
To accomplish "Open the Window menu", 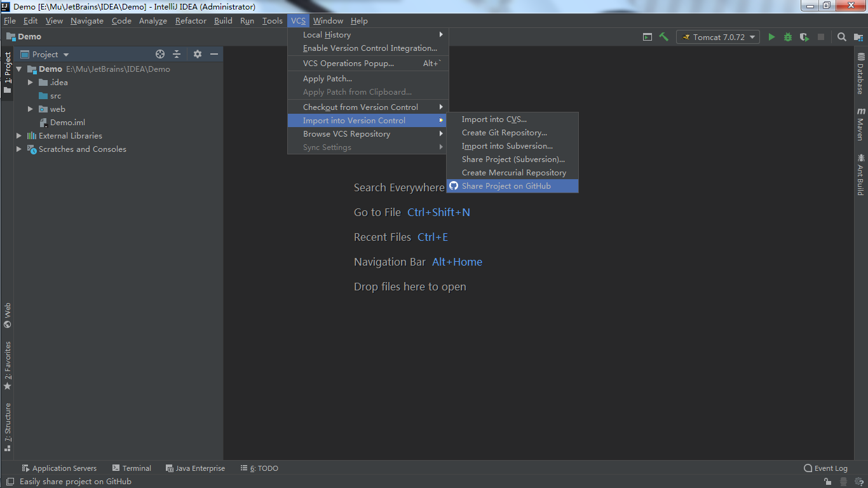I will click(328, 20).
